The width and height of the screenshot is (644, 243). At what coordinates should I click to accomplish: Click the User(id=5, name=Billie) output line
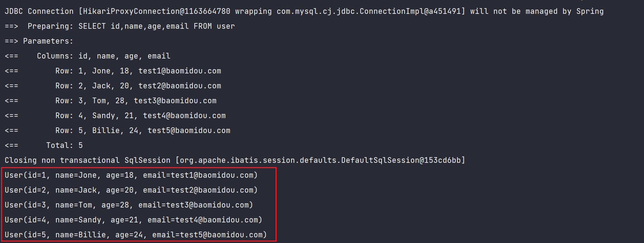point(136,235)
